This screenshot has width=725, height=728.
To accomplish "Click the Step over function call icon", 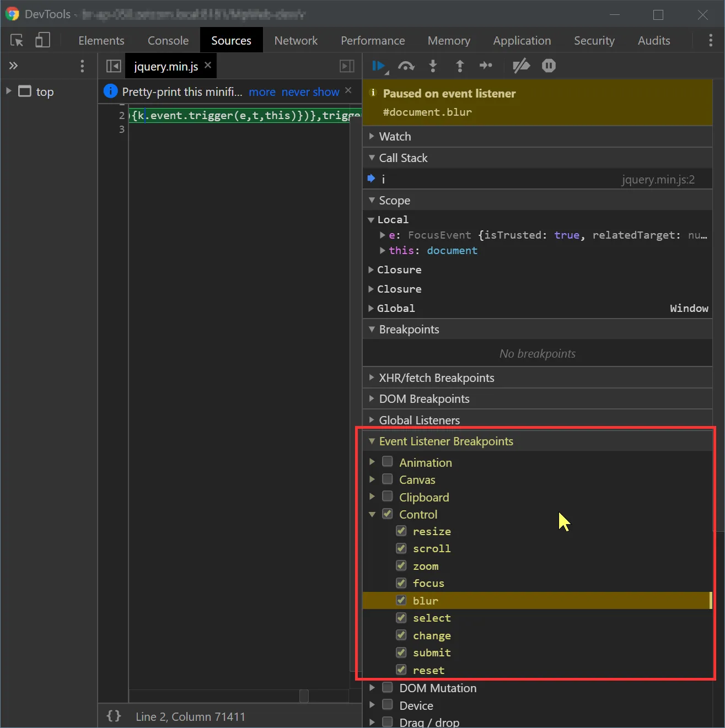I will tap(406, 66).
